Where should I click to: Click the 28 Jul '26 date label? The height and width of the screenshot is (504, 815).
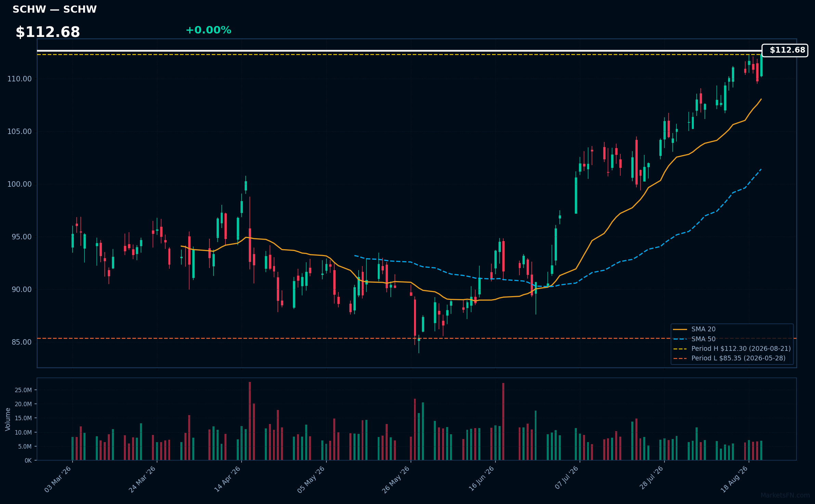[651, 478]
